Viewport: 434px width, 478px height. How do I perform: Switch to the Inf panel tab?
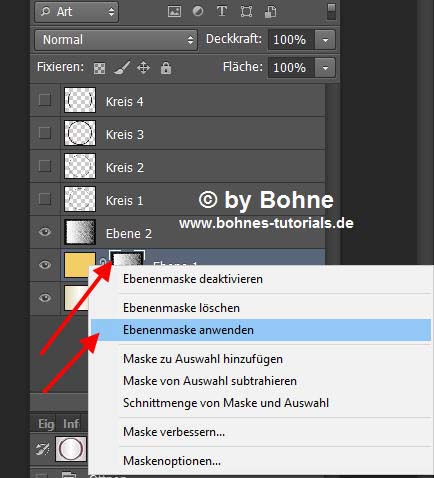pos(71,424)
